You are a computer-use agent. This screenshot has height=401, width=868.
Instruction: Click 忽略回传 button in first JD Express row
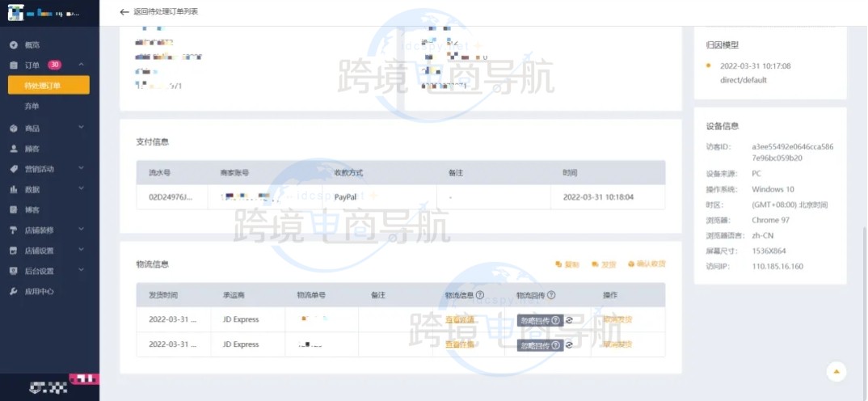click(540, 320)
